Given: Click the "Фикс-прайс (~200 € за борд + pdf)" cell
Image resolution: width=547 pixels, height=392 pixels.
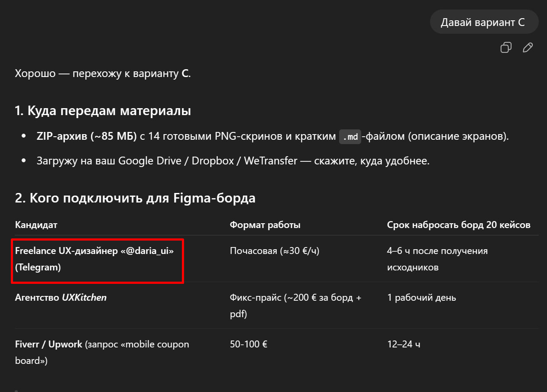Looking at the screenshot, I should tap(295, 306).
